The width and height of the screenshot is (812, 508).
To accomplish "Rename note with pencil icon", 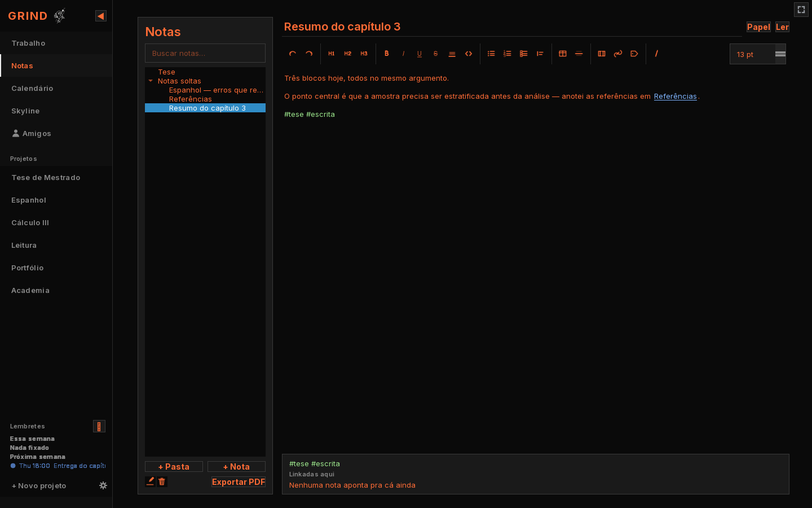I will coord(151,481).
